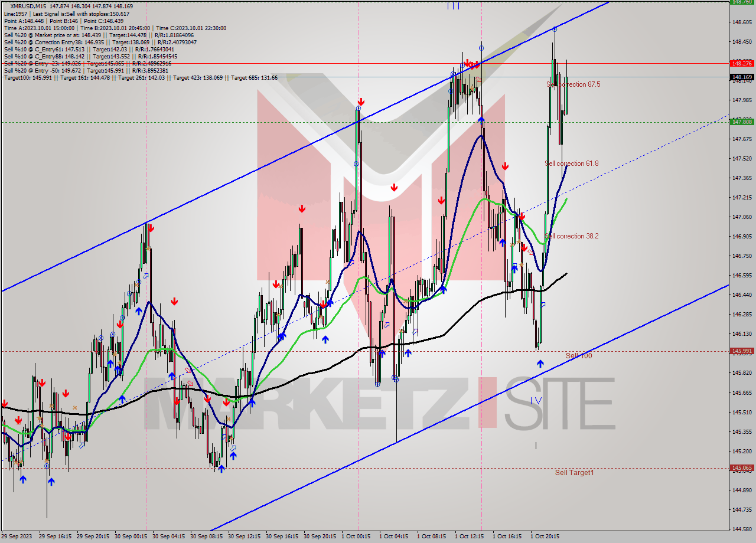The width and height of the screenshot is (756, 543).
Task: Click the 147.675 price axis value
Action: pyautogui.click(x=742, y=139)
